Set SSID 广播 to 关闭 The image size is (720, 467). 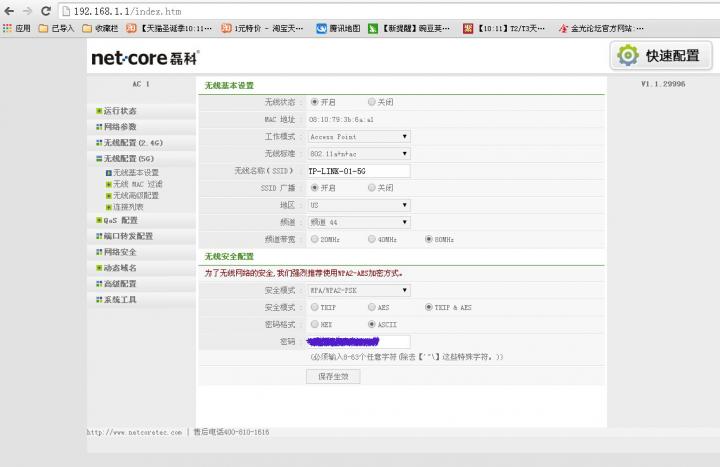pyautogui.click(x=371, y=187)
